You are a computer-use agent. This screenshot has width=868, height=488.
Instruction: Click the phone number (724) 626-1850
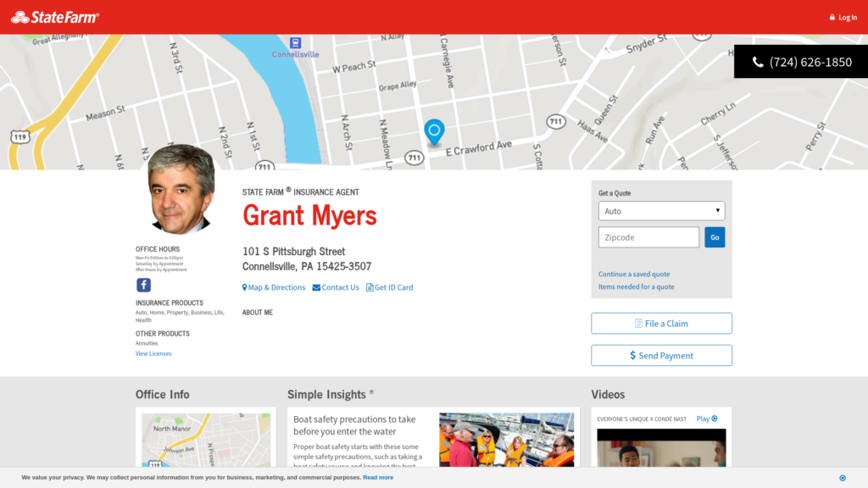[x=801, y=62]
